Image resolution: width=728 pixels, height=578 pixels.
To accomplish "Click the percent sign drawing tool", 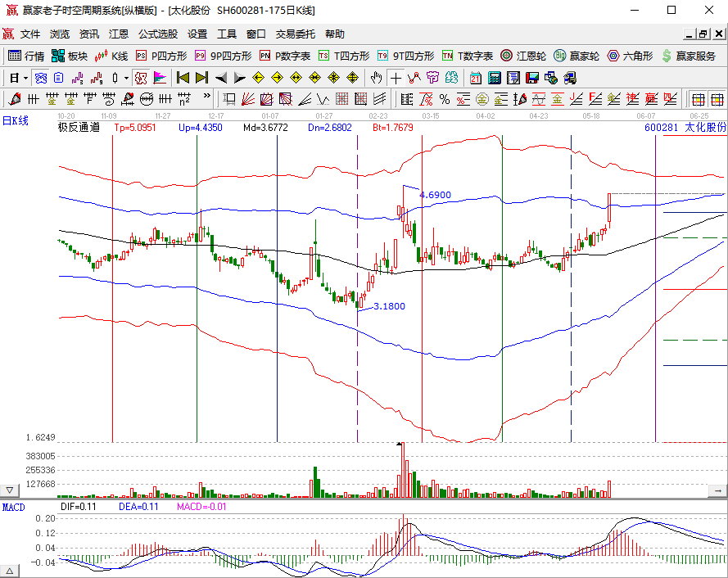I will pyautogui.click(x=444, y=99).
